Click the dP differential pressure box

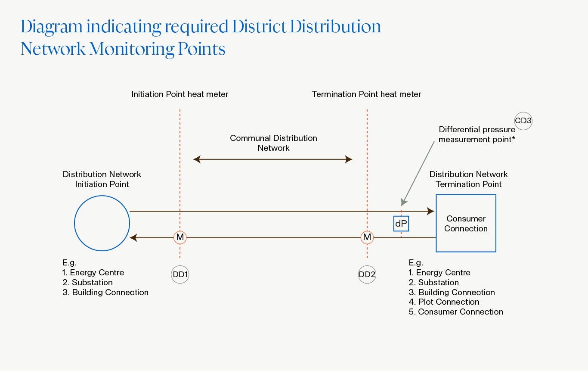401,224
